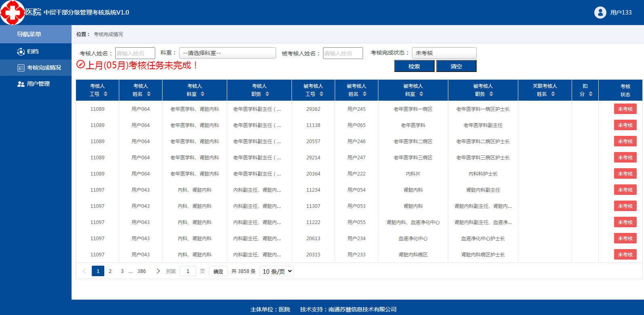This screenshot has width=644, height=315.
Task: Click 未考核 status button for 用户245 row
Action: [625, 109]
